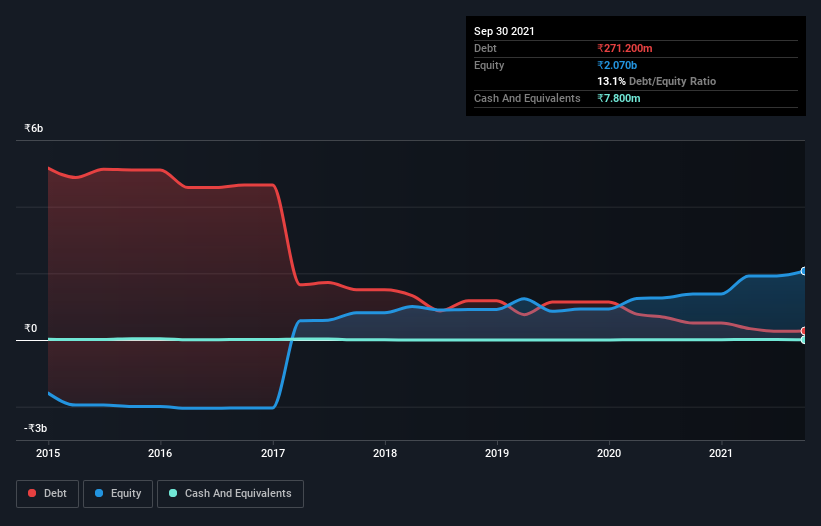Select the blue Equity endpoint marker

804,271
